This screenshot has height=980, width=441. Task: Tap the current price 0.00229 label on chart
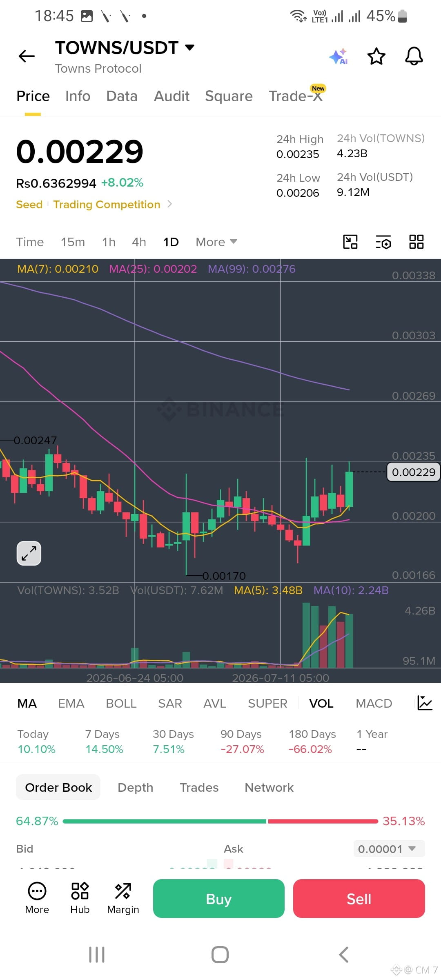[413, 472]
